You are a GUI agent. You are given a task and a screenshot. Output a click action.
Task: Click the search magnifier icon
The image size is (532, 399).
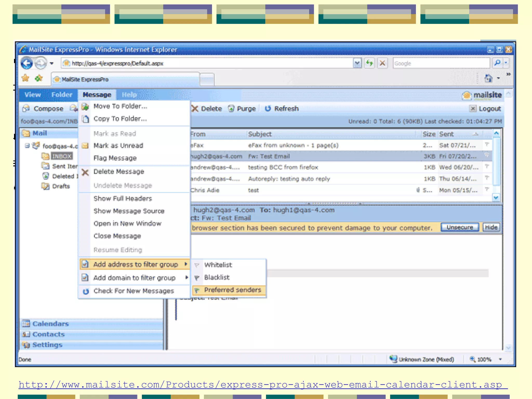497,63
